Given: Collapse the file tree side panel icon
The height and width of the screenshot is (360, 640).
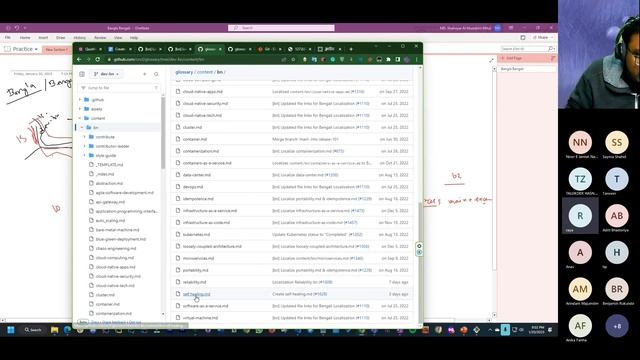Looking at the screenshot, I should point(82,74).
